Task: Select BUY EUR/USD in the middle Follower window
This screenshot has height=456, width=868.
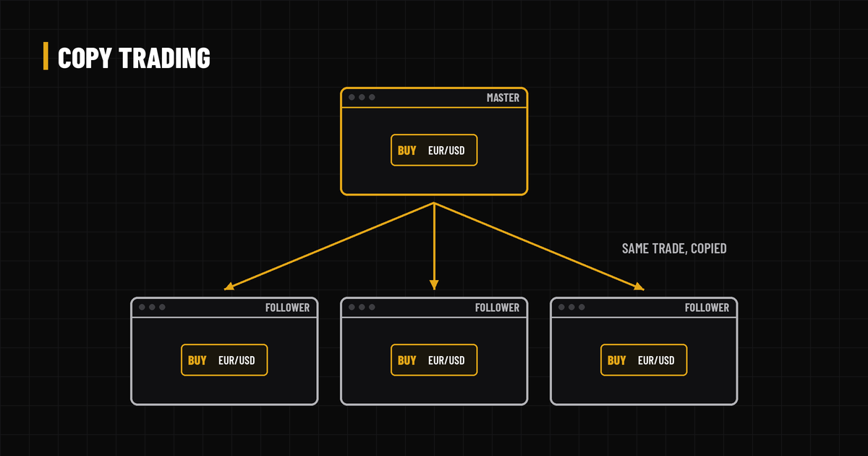Action: click(434, 360)
